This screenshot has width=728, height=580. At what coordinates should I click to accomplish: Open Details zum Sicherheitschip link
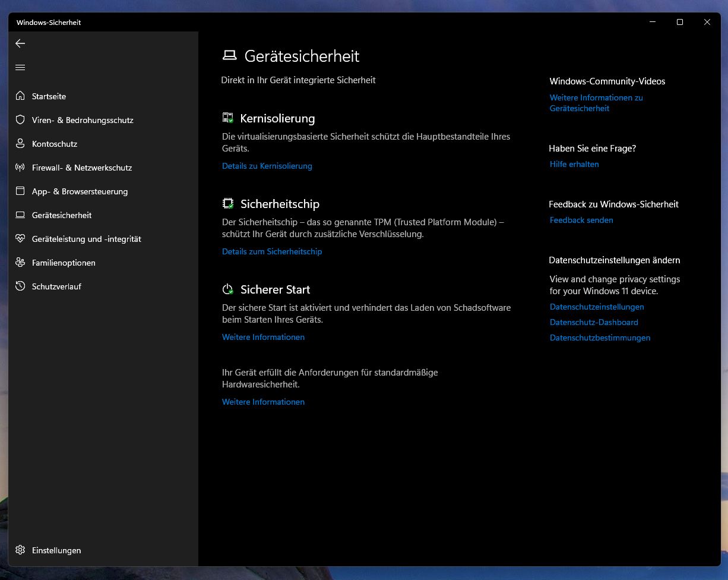tap(272, 251)
